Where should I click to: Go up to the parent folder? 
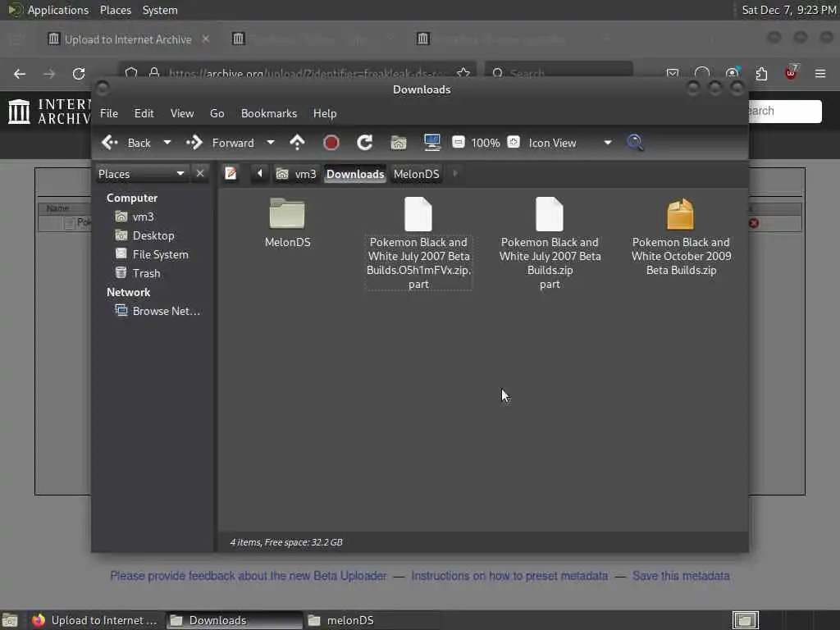tap(297, 143)
